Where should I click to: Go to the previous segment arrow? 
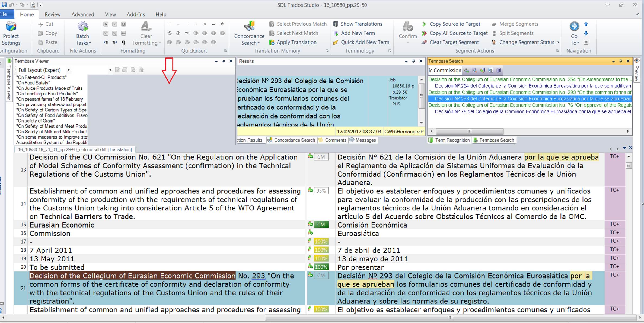point(586,24)
